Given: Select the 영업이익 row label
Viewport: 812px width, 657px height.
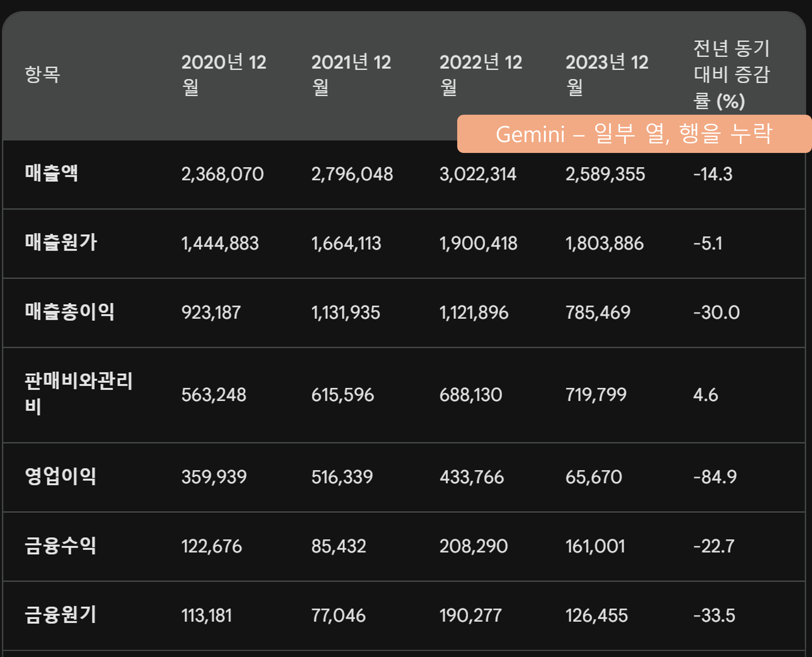Looking at the screenshot, I should click(x=60, y=476).
